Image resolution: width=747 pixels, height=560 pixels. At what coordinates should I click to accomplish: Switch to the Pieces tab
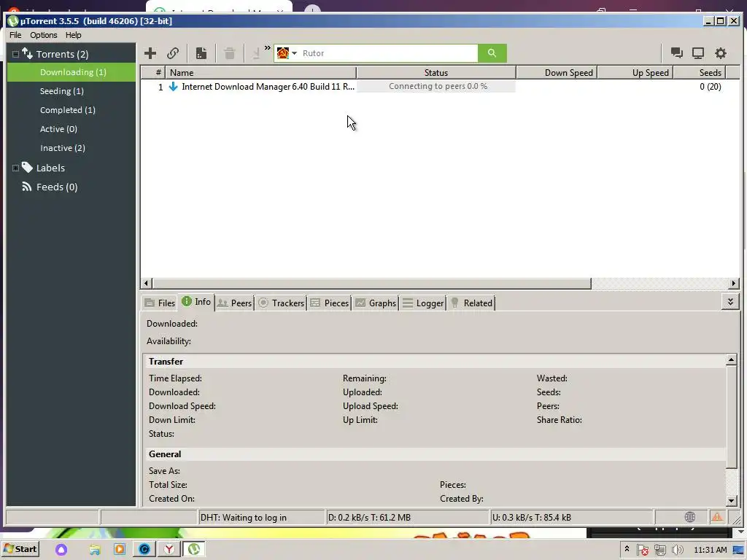(330, 303)
